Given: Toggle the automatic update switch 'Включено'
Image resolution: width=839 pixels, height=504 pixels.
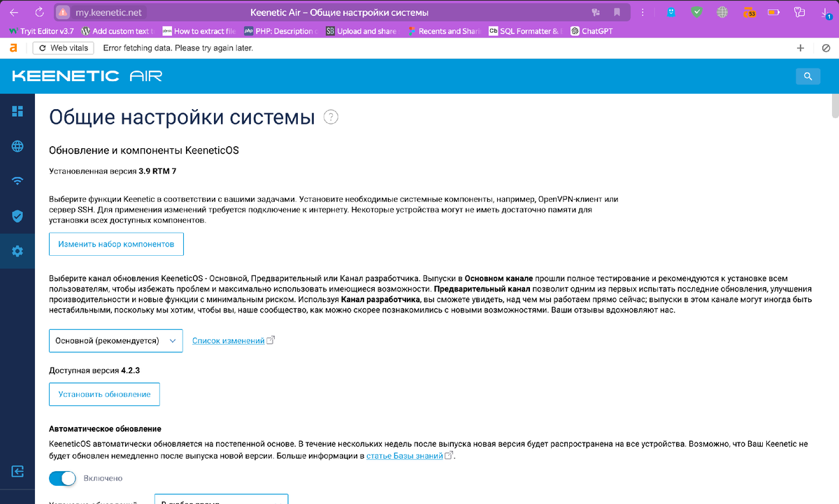Looking at the screenshot, I should point(62,478).
